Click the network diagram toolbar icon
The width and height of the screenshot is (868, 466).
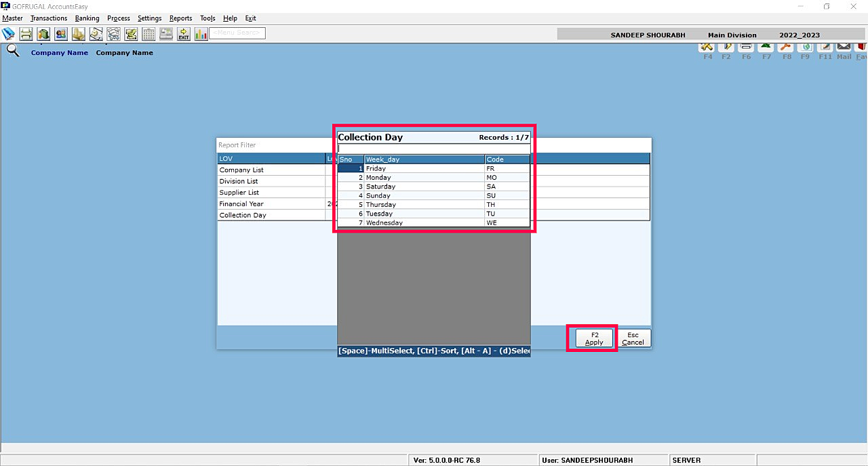113,34
